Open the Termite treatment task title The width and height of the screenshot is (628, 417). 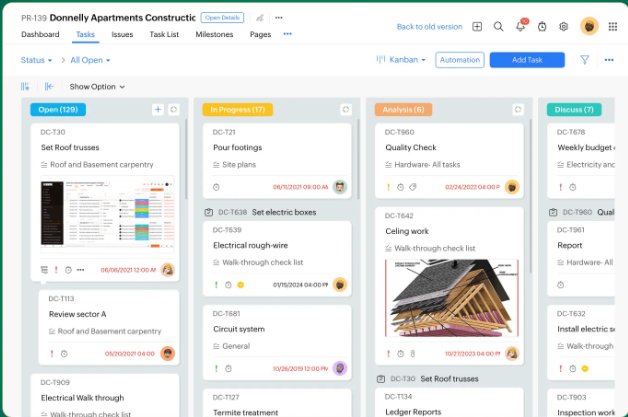(246, 412)
